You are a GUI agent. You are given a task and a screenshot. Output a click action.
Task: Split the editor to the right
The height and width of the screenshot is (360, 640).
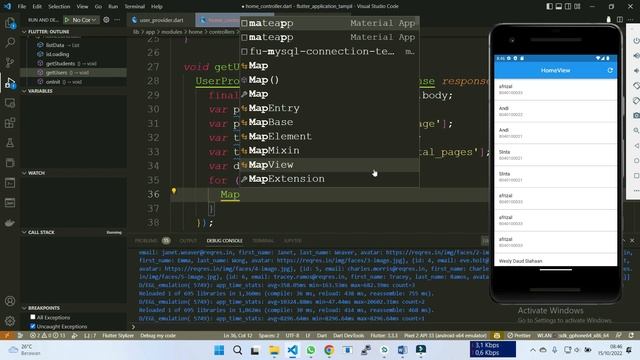click(620, 20)
